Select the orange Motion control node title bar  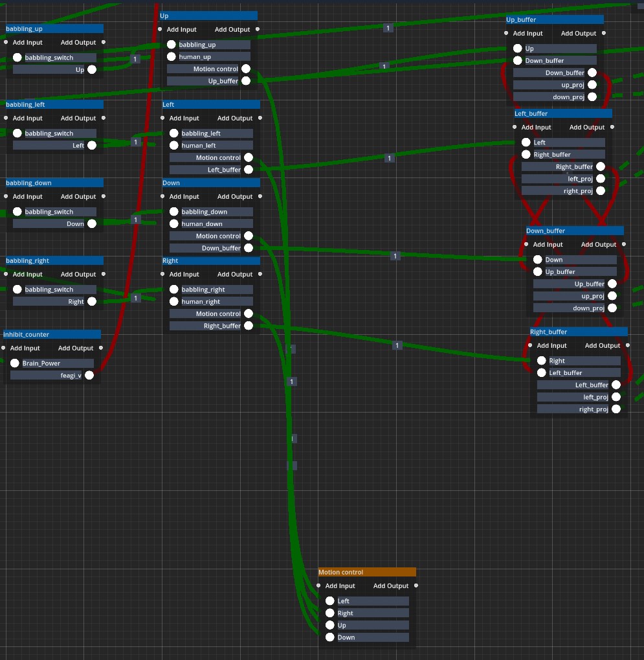pyautogui.click(x=366, y=572)
